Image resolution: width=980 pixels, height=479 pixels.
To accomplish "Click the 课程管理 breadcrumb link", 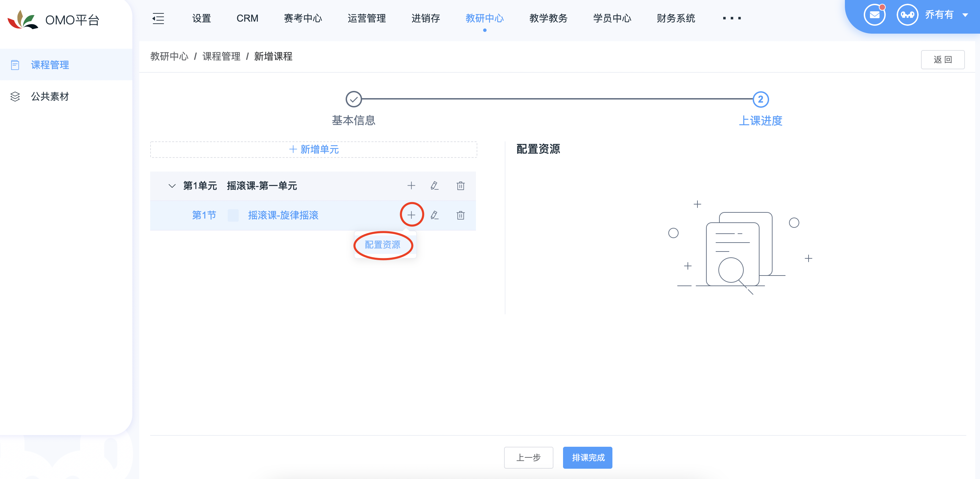I will tap(222, 56).
